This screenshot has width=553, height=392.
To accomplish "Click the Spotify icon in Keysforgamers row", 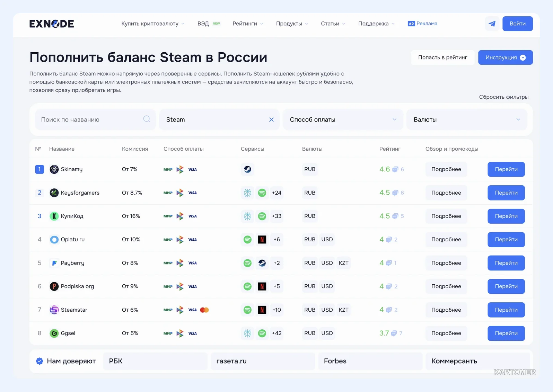I will pos(262,193).
